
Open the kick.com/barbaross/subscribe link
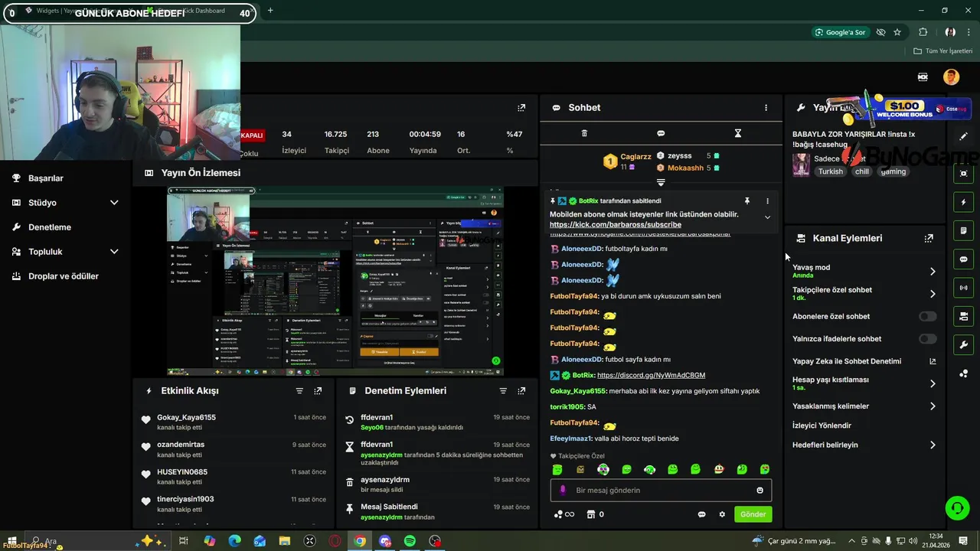(616, 225)
